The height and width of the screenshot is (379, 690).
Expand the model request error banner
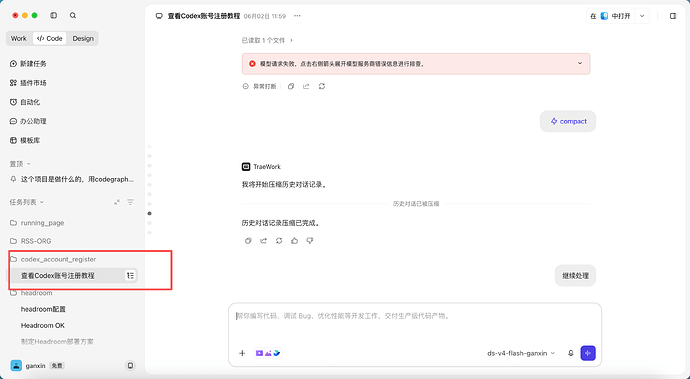coord(580,63)
